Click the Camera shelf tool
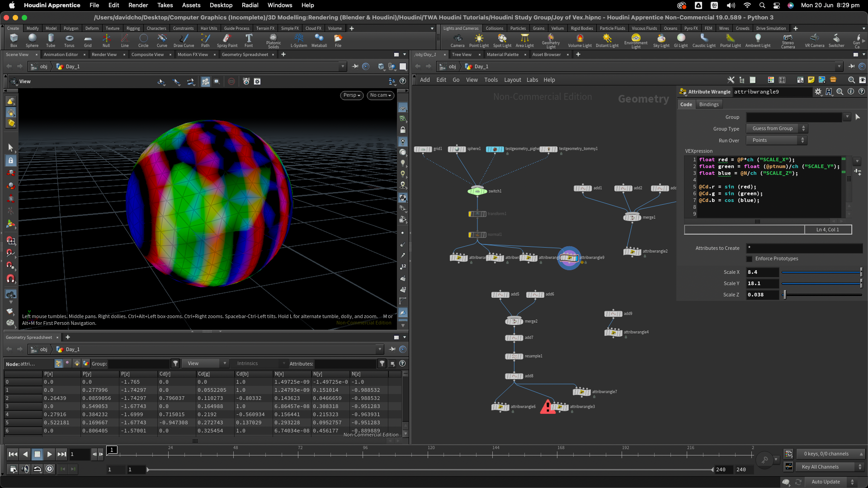Viewport: 868px width, 488px height. [x=458, y=40]
